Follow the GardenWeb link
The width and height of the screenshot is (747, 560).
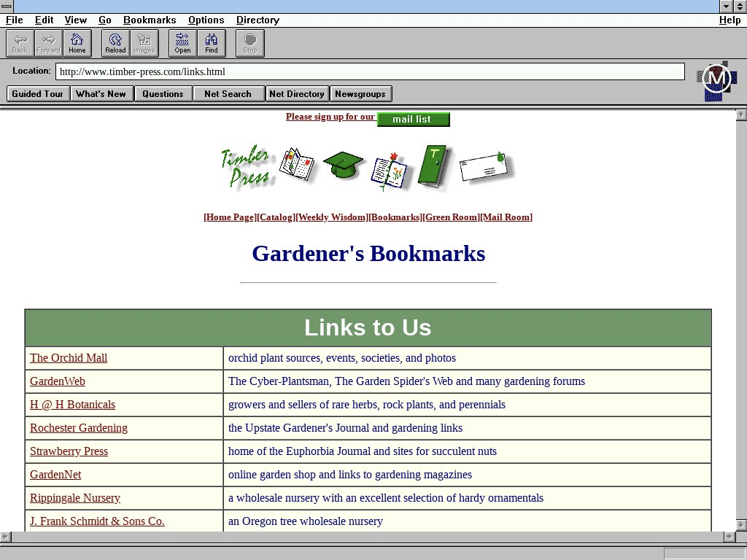click(x=58, y=381)
